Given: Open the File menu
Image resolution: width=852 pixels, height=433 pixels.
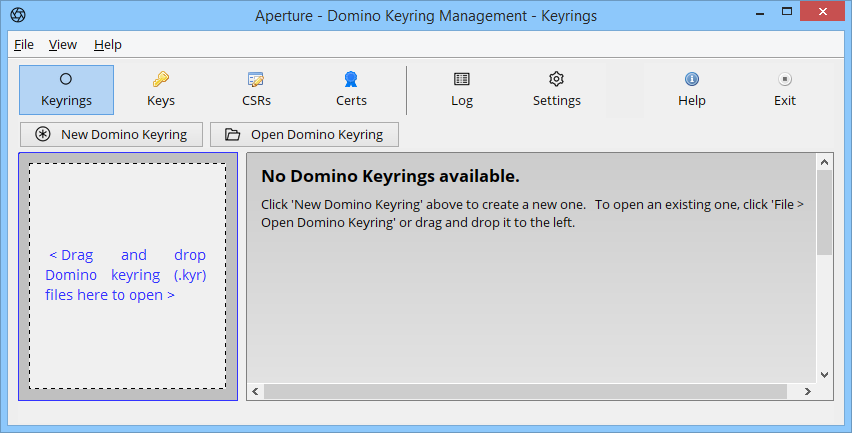Looking at the screenshot, I should (24, 45).
